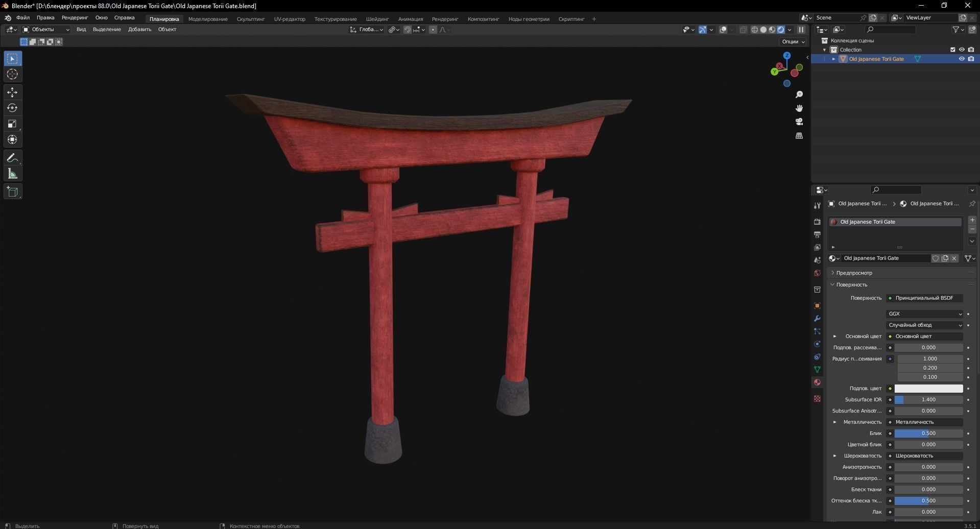Click the pan view hand icon
Viewport: 980px width, 529px height.
tap(799, 108)
